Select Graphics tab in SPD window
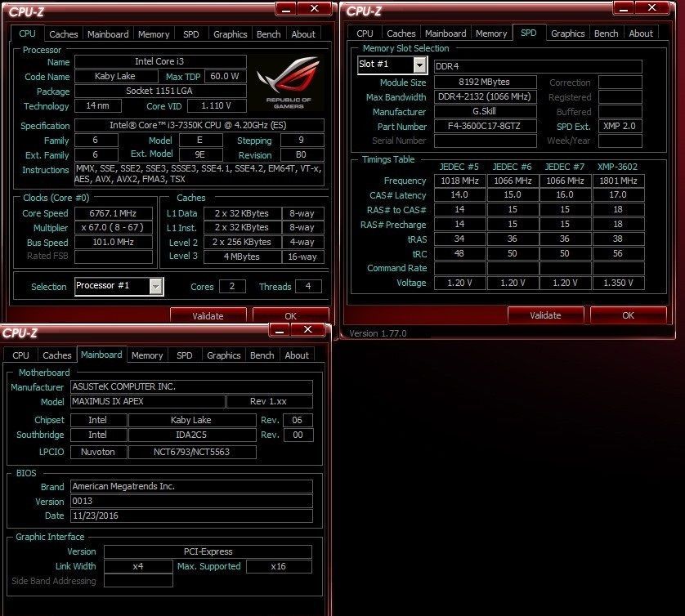The image size is (685, 616). click(568, 33)
